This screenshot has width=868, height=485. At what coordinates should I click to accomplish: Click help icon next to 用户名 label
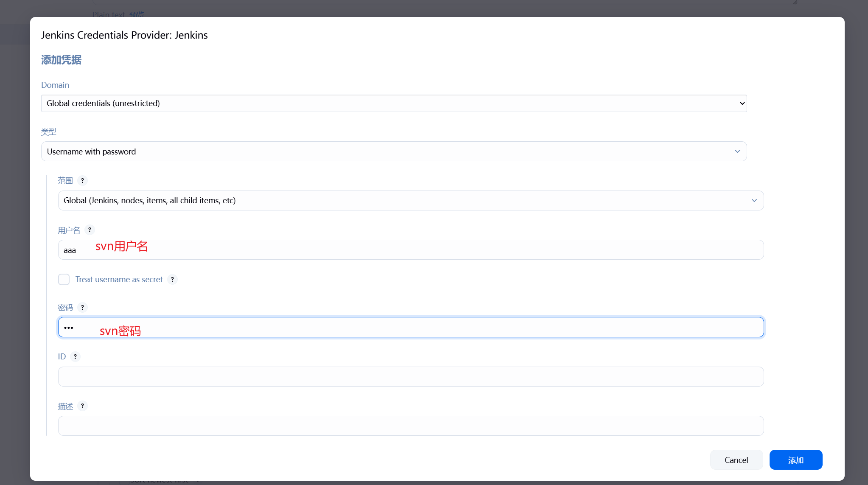tap(90, 230)
